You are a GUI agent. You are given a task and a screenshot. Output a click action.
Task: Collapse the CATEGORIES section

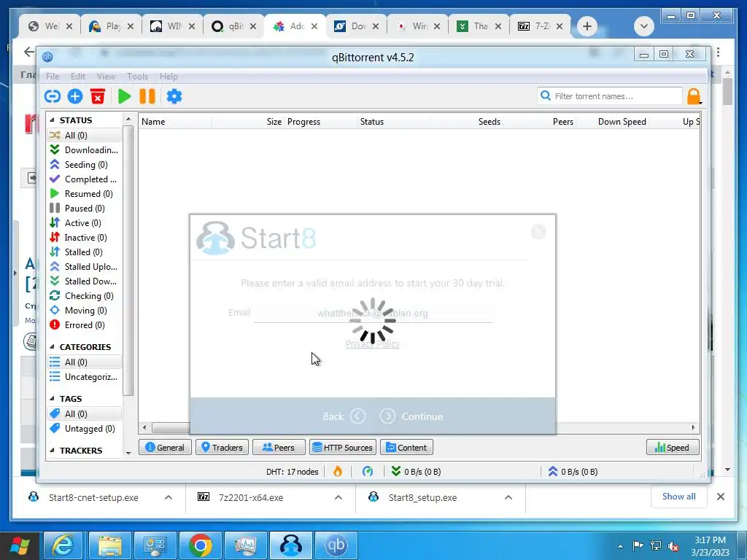point(52,346)
